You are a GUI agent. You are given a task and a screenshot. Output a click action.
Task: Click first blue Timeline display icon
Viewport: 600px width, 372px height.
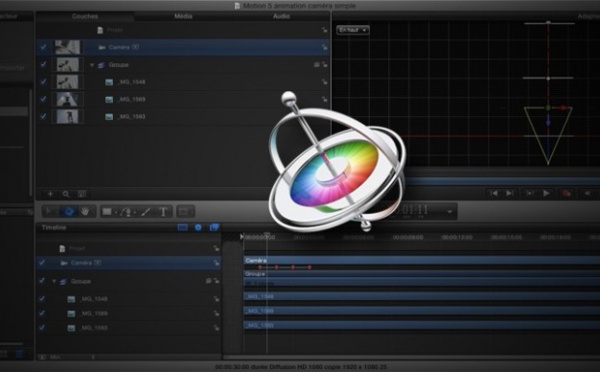[183, 227]
